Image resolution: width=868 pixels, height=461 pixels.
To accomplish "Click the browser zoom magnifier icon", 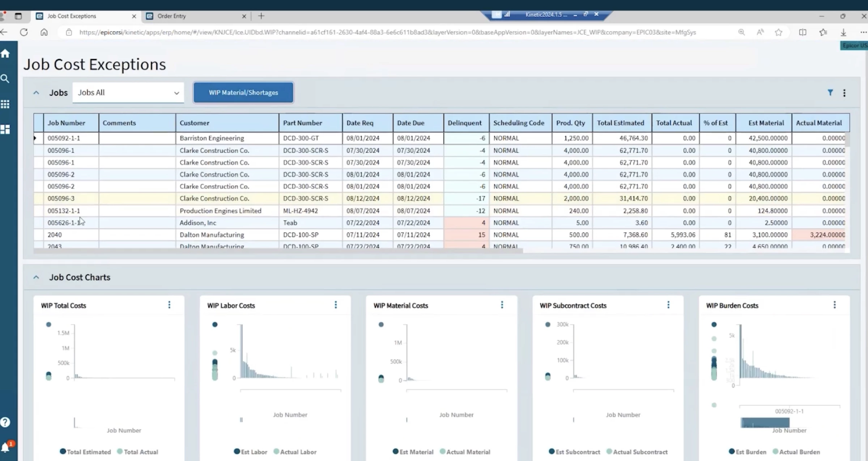I will (x=741, y=32).
